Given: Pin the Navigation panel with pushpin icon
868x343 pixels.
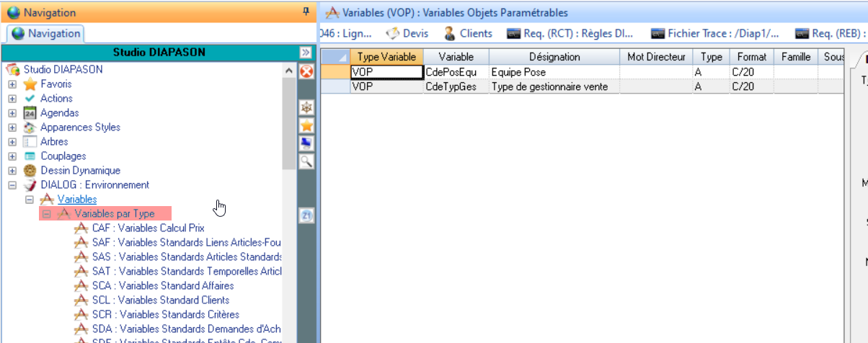Looking at the screenshot, I should [306, 12].
